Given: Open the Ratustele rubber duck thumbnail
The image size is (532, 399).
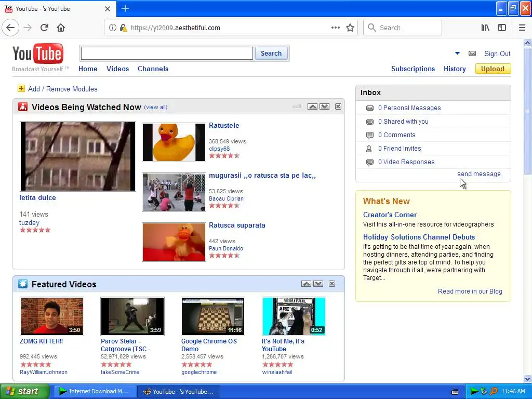Looking at the screenshot, I should click(x=174, y=142).
